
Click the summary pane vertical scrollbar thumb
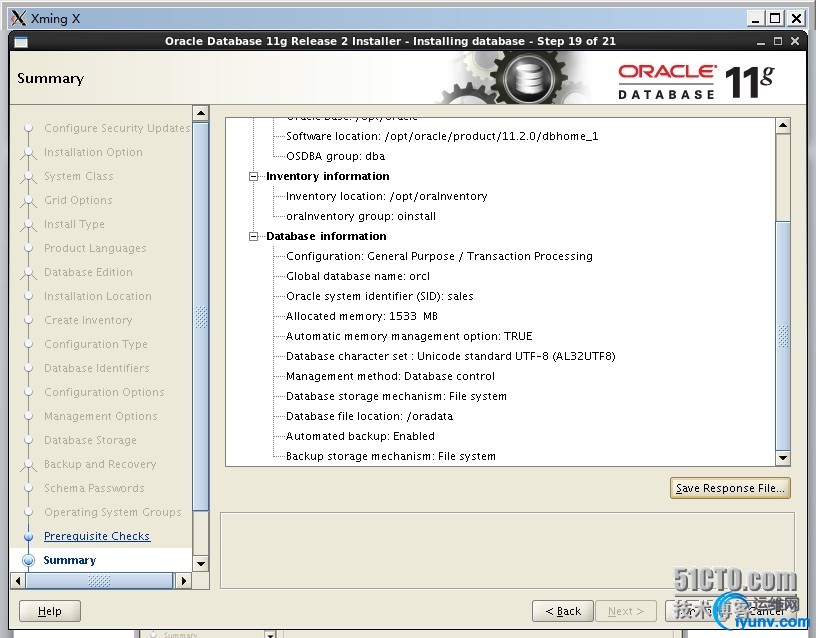click(x=783, y=335)
